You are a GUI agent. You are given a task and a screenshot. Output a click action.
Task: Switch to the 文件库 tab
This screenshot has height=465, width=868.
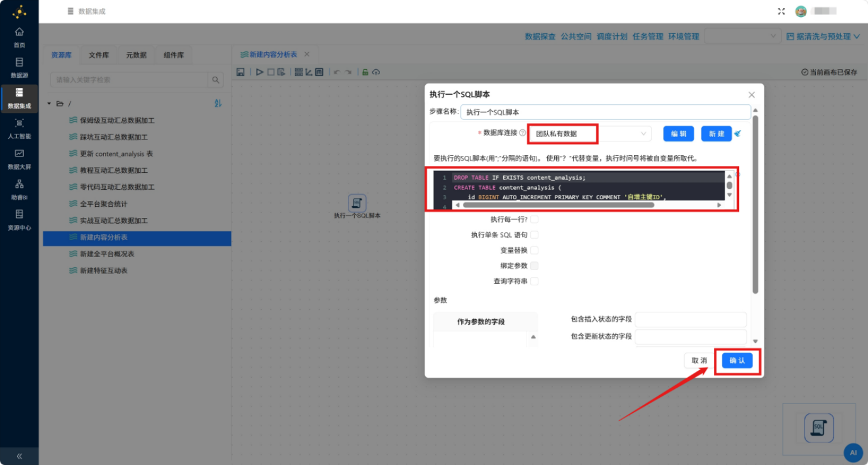pyautogui.click(x=99, y=55)
